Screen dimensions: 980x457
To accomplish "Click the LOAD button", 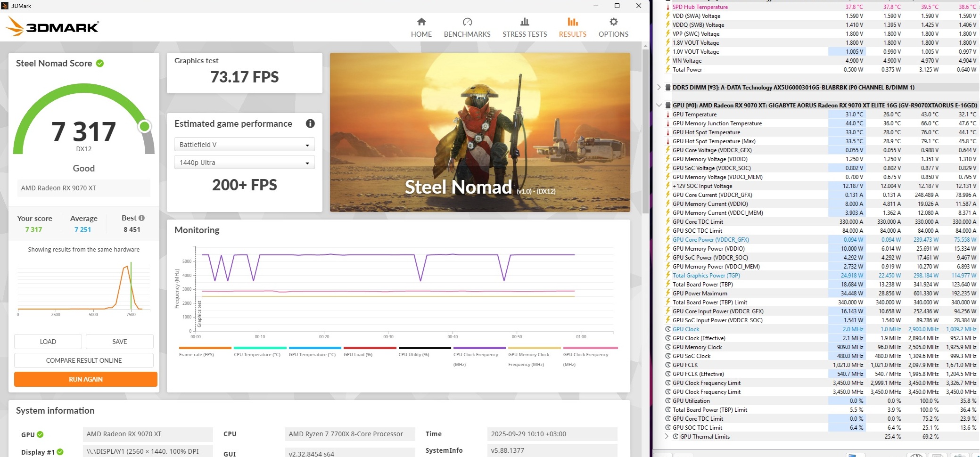I will click(48, 342).
